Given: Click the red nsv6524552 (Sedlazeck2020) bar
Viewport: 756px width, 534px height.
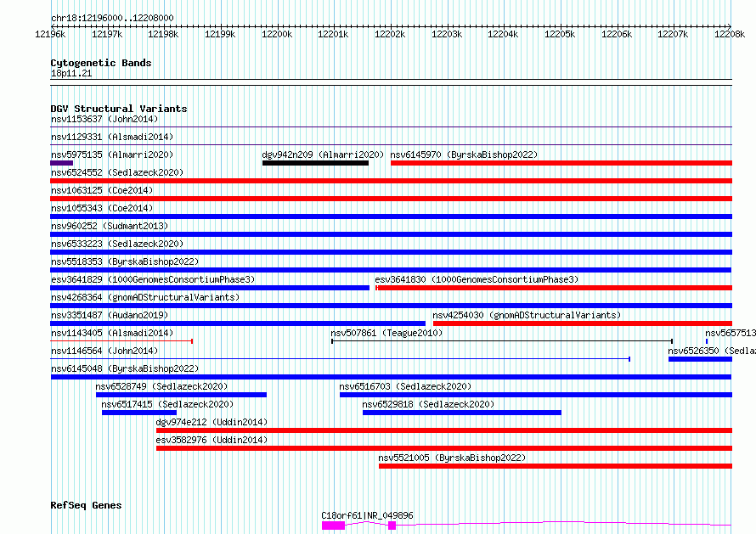Looking at the screenshot, I should pos(391,181).
